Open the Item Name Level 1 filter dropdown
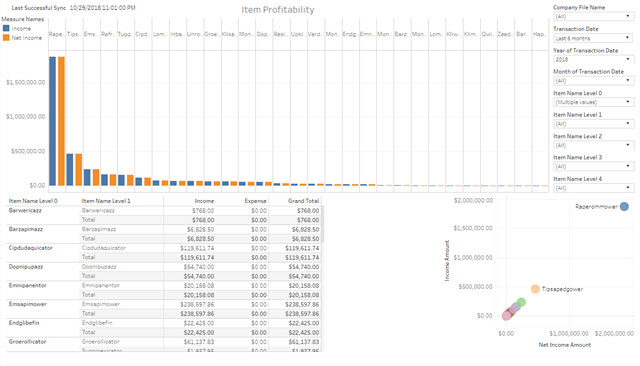 point(593,124)
